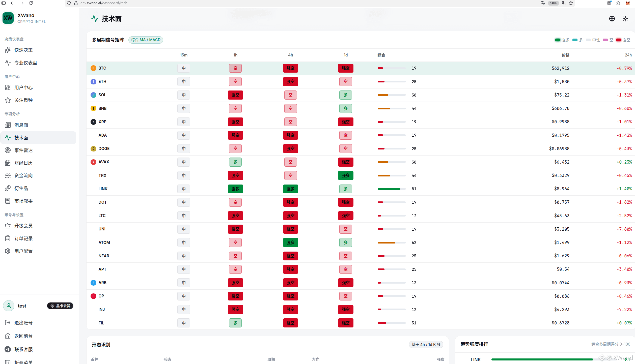Click the browser reload icon
The image size is (635, 364).
tap(31, 3)
